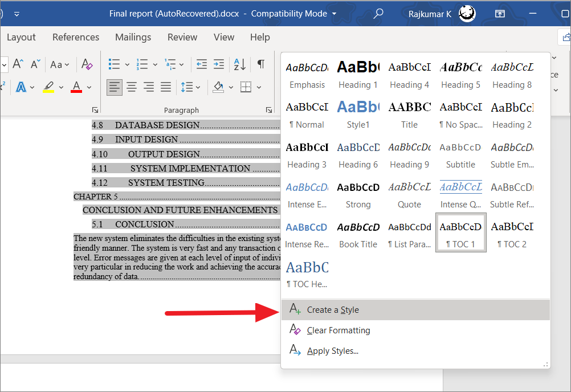The image size is (571, 392).
Task: Toggle center paragraph alignment
Action: [132, 87]
